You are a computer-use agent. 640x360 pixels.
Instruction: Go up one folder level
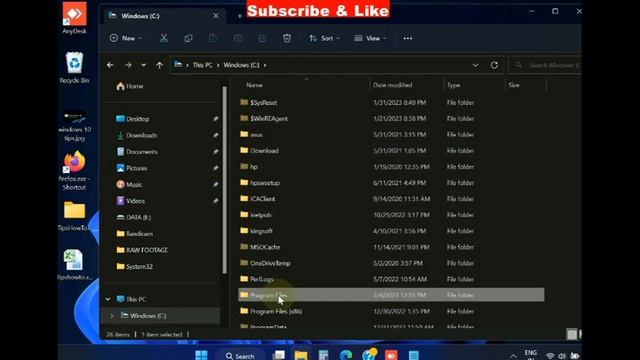coord(159,65)
